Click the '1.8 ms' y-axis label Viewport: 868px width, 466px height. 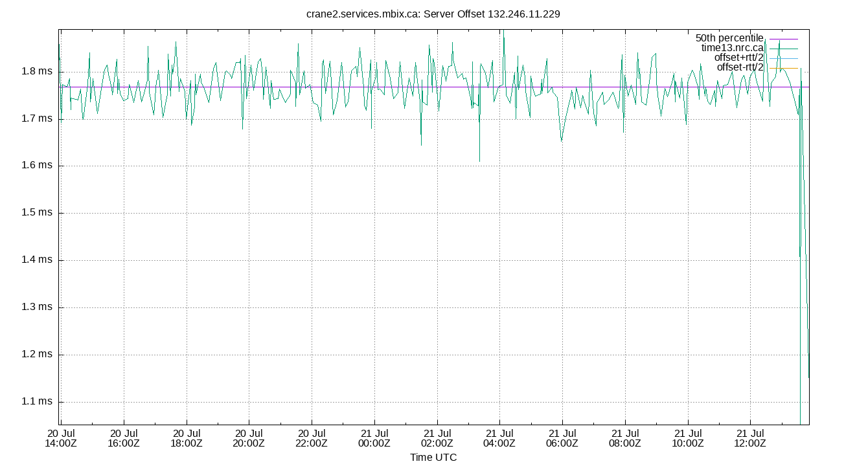[37, 71]
